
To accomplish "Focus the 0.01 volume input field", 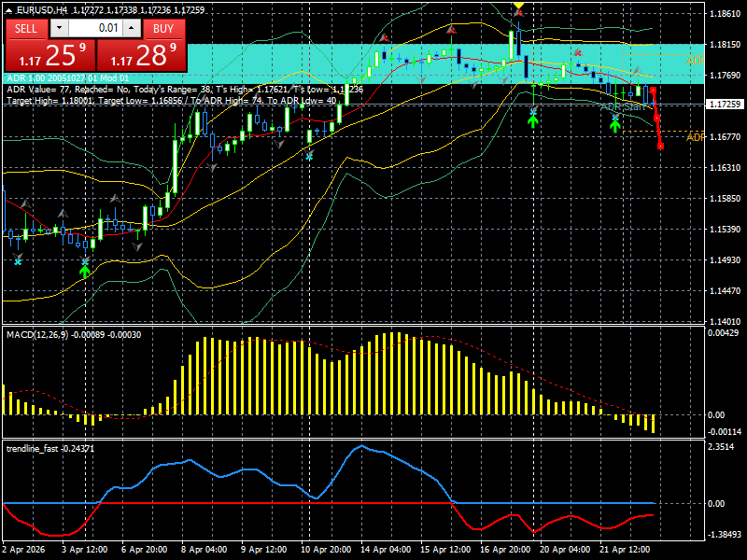I will click(95, 28).
